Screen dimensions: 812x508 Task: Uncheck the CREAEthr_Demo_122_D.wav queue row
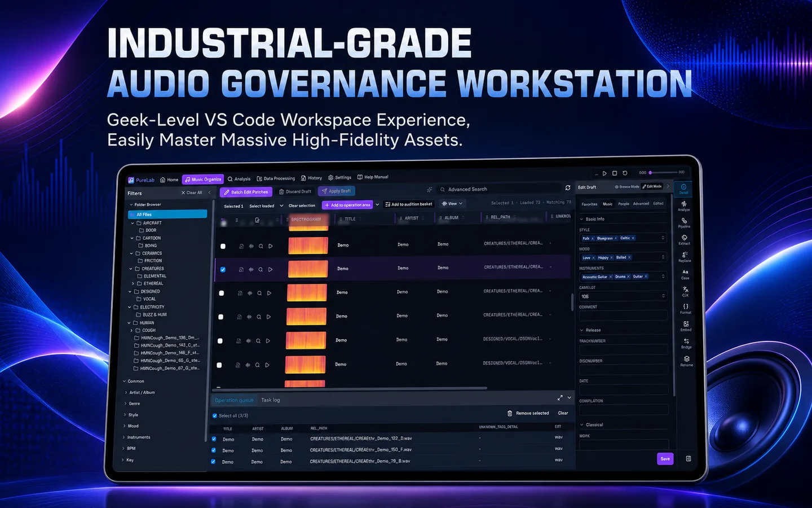tap(214, 439)
